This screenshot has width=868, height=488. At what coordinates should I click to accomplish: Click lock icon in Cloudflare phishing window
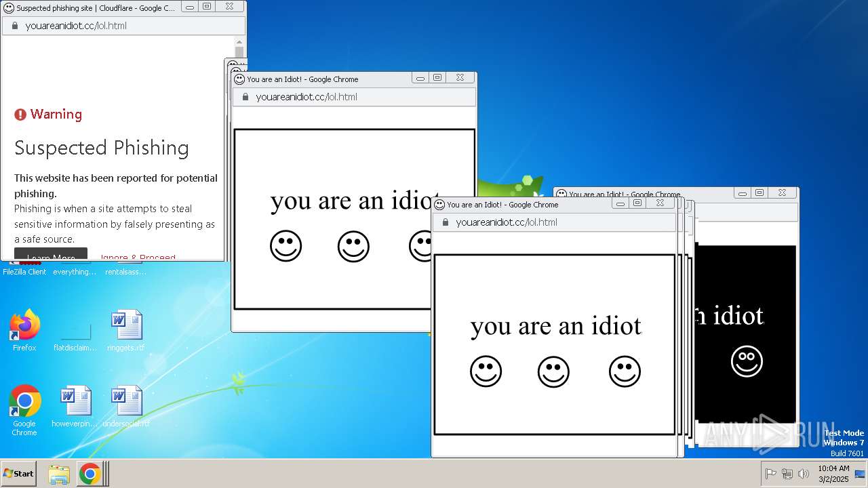pyautogui.click(x=15, y=26)
